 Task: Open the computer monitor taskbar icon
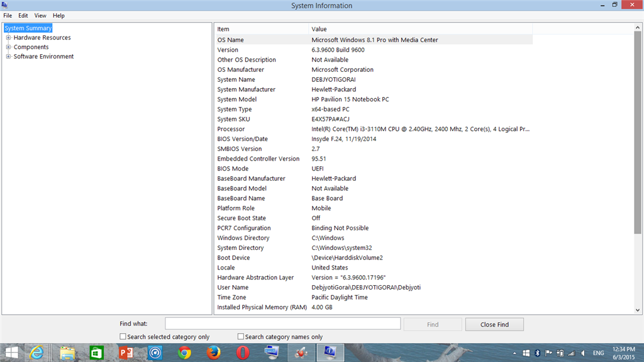pos(272,353)
